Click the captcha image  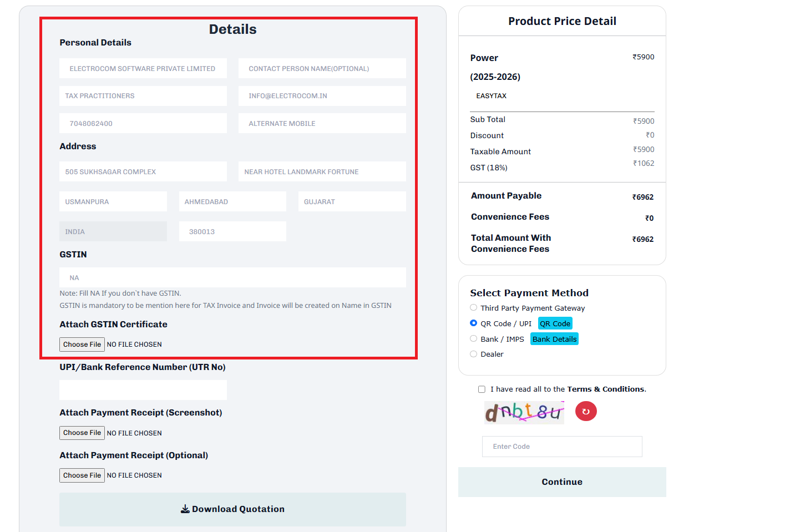tap(524, 412)
